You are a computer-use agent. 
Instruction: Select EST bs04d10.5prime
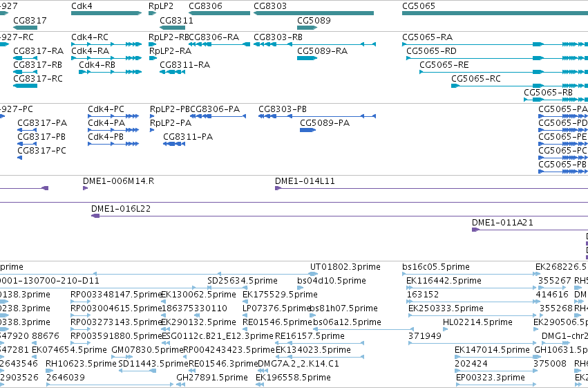pyautogui.click(x=332, y=281)
